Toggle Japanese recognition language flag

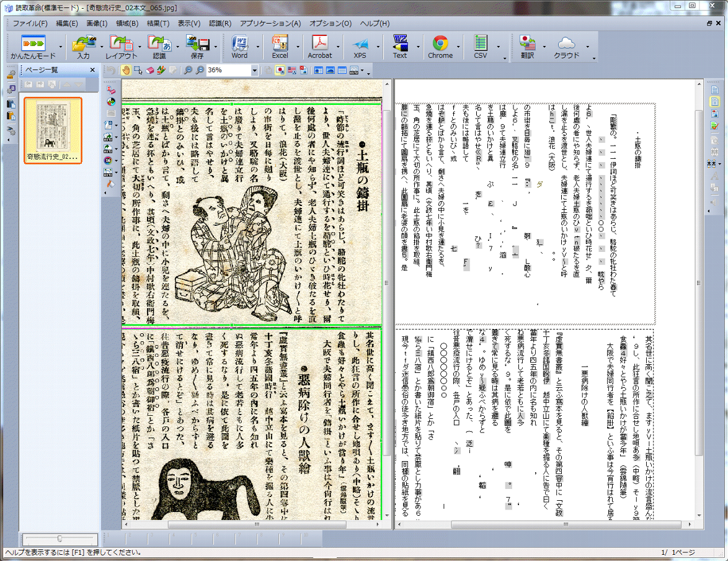coord(280,70)
